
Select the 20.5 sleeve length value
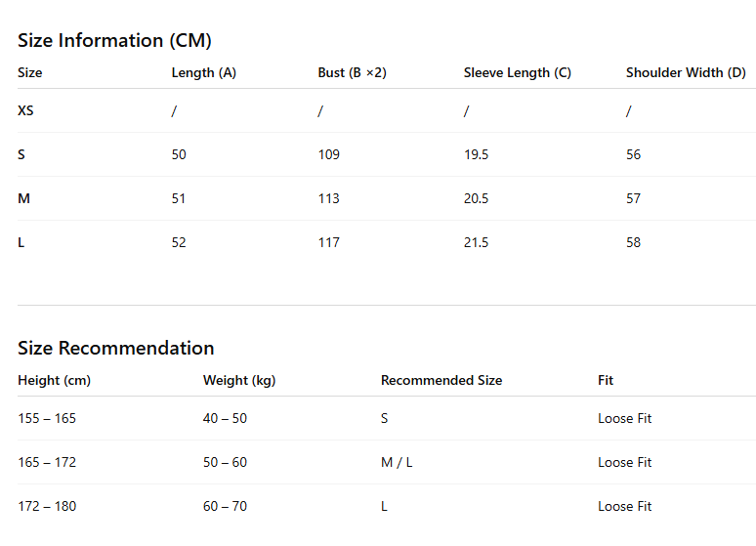point(476,198)
